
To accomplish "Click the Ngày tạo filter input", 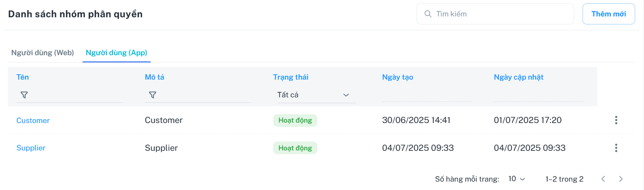I will [x=427, y=96].
